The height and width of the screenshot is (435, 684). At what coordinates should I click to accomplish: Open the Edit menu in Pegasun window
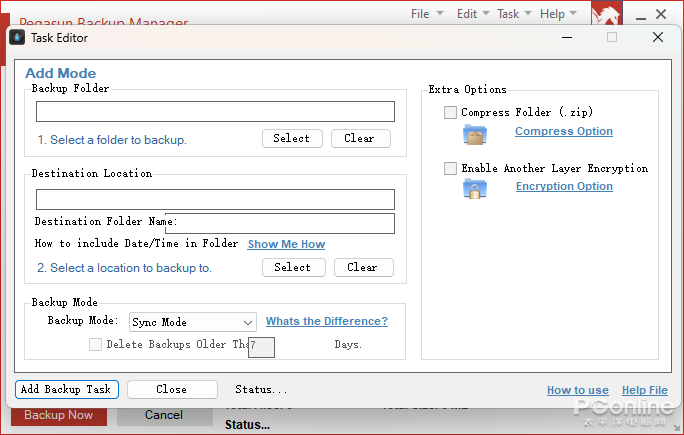(x=473, y=14)
